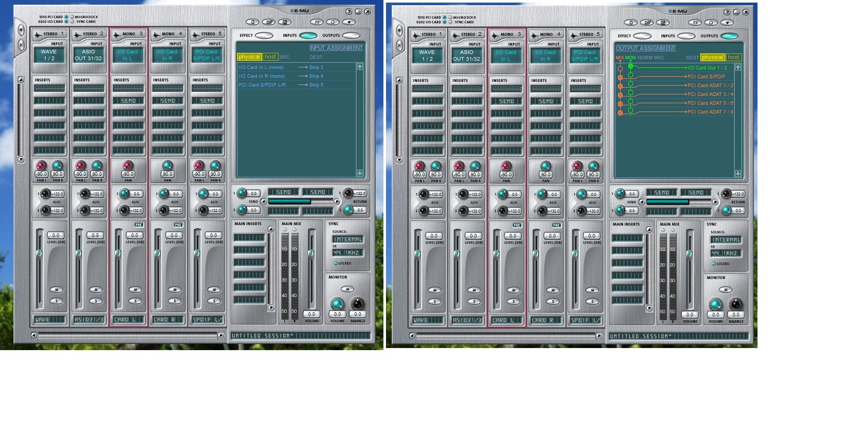The width and height of the screenshot is (868, 444).
Task: Click up arrow of Main Inserts scrollbar, left window
Action: (x=271, y=229)
